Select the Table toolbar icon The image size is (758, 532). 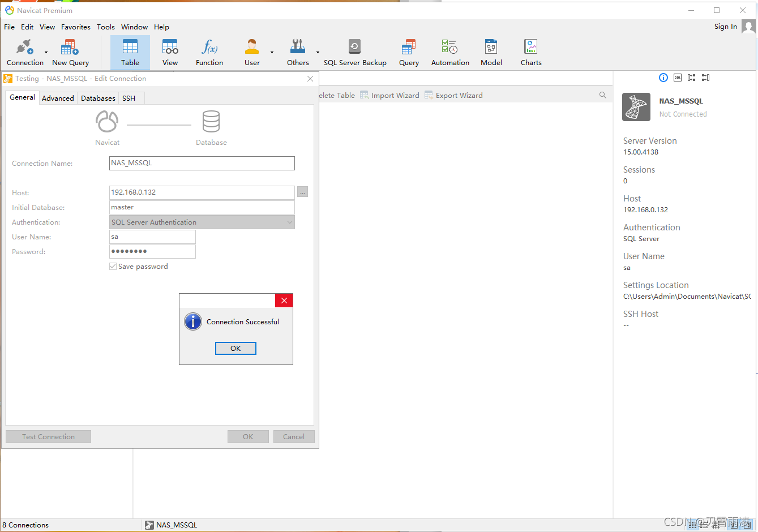pyautogui.click(x=130, y=53)
